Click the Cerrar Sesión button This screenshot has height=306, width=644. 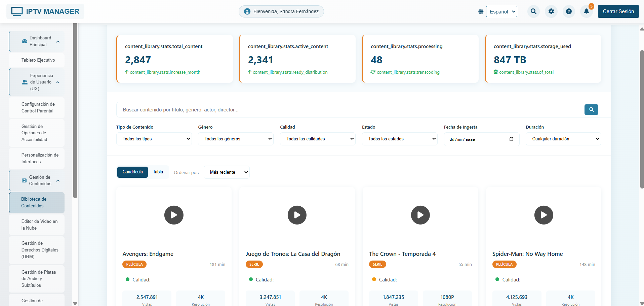click(x=618, y=11)
